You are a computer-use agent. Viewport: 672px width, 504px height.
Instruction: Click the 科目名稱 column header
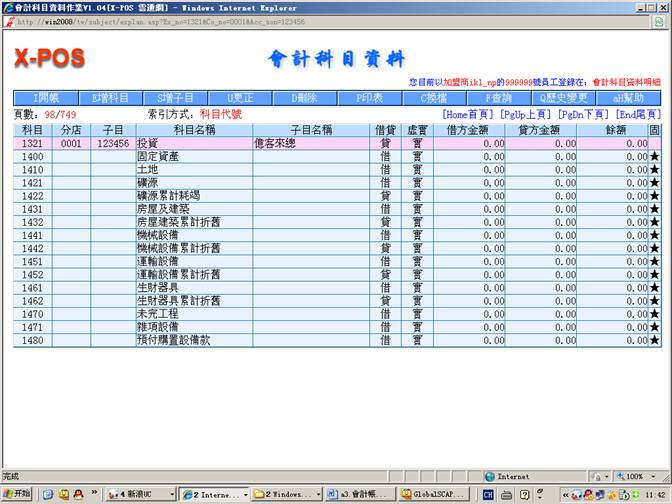point(193,130)
